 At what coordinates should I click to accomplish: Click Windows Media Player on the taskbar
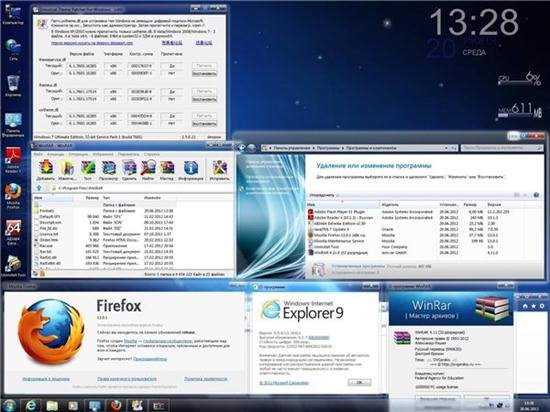(73, 405)
